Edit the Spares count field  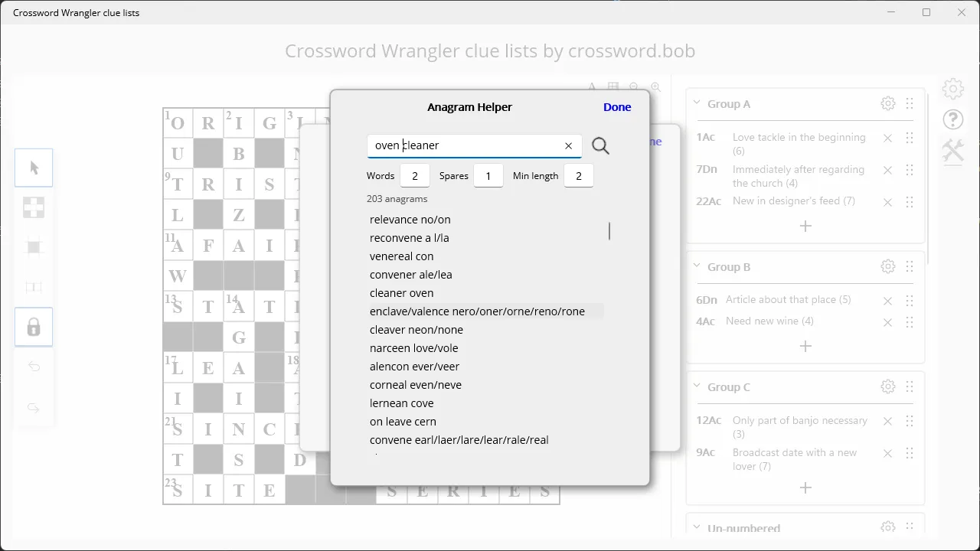click(488, 176)
